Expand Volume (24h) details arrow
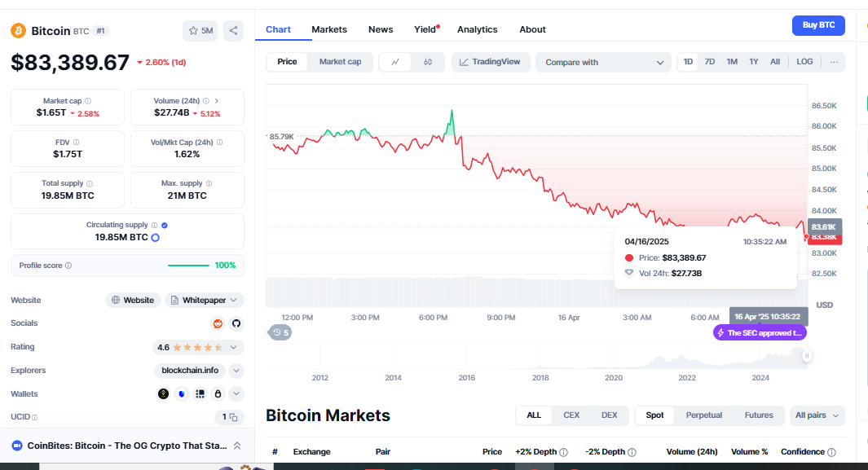 [x=217, y=101]
